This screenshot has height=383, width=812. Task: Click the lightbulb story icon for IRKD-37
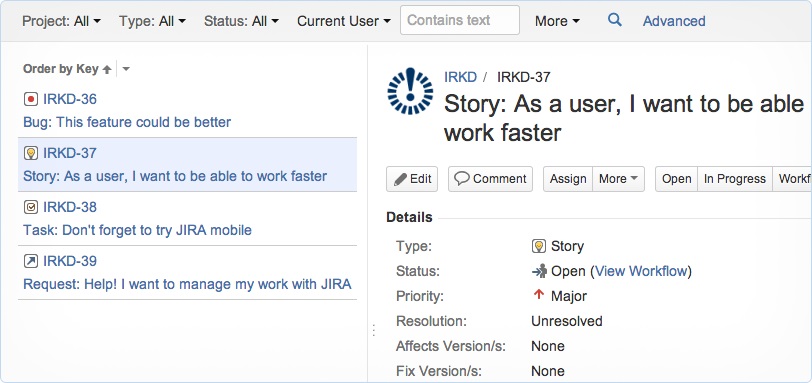(31, 153)
